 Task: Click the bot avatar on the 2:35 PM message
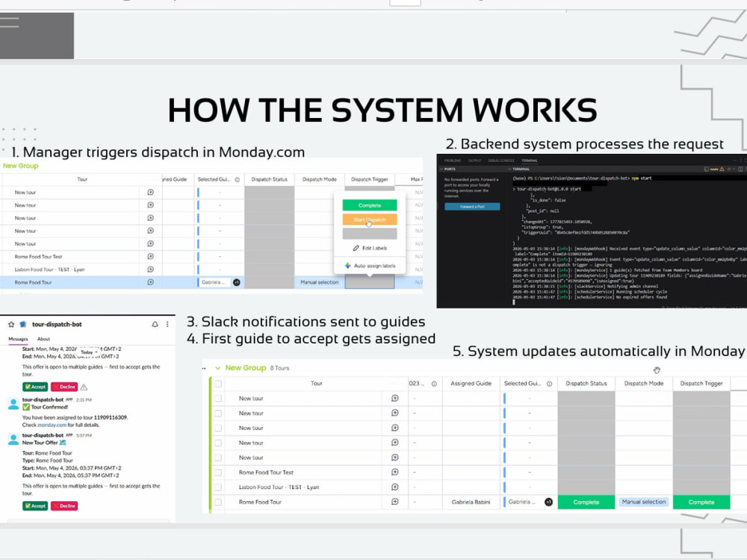click(x=13, y=404)
